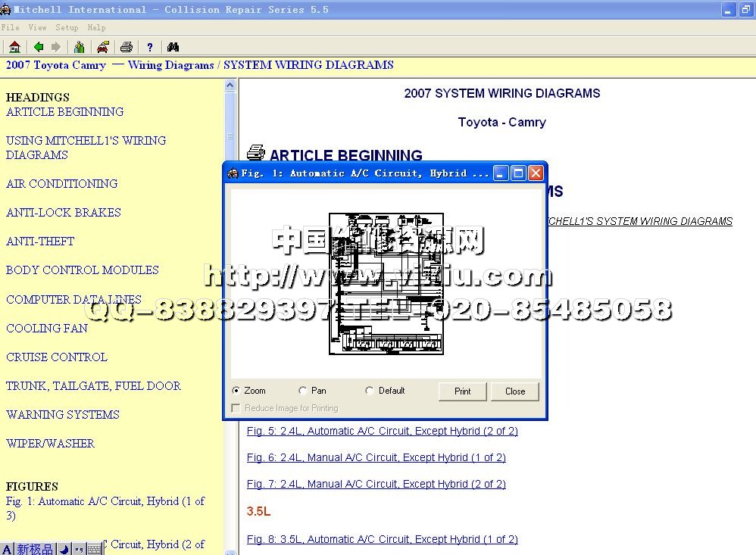
Task: Click the wiring diagram image thumbnail
Action: 386,283
